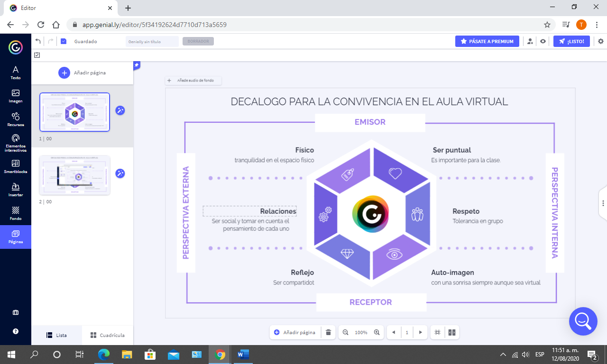607x364 pixels.
Task: Toggle the preview eye icon
Action: (x=542, y=41)
